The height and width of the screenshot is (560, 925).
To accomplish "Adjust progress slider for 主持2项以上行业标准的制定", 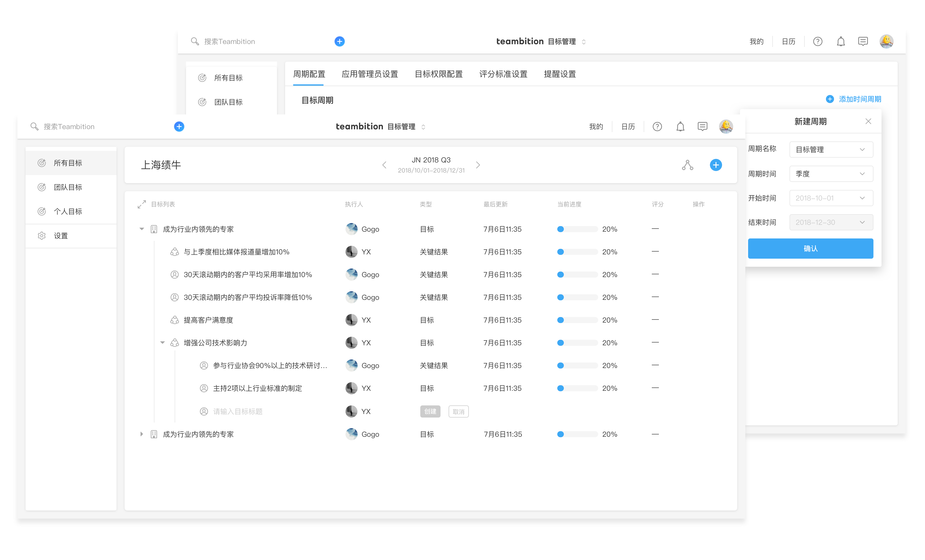I will coord(577,388).
